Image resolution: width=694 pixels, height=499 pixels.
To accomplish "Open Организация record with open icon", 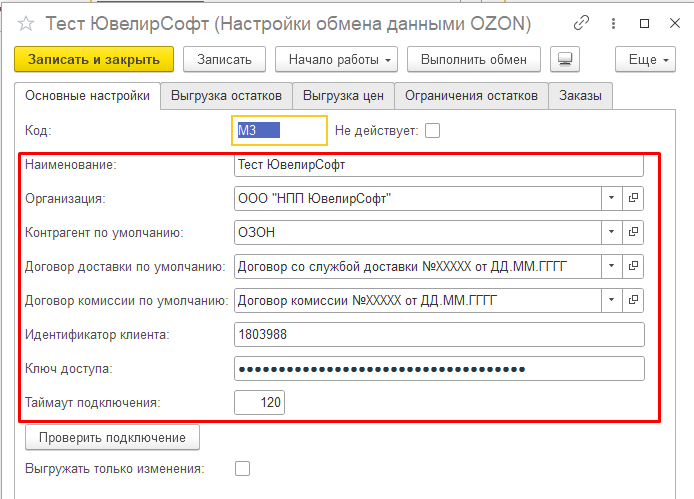I will pyautogui.click(x=633, y=198).
